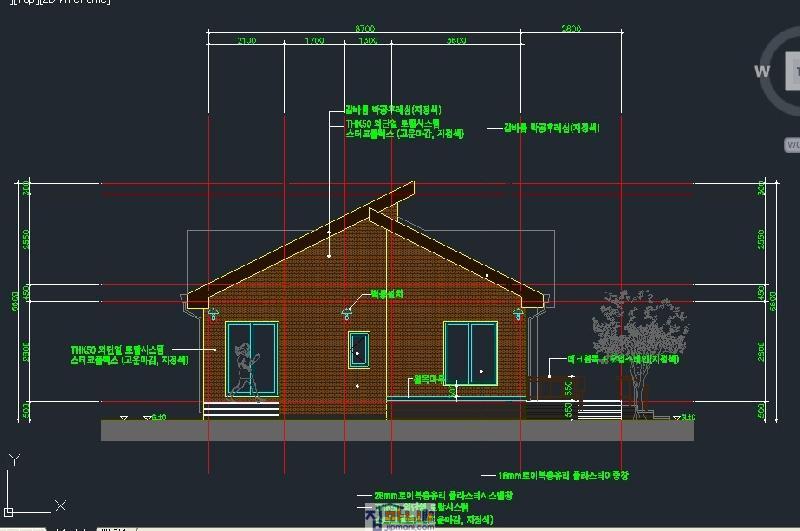Select the 8700 overall dimension text
Viewport: 800px width, 531px height.
click(366, 30)
